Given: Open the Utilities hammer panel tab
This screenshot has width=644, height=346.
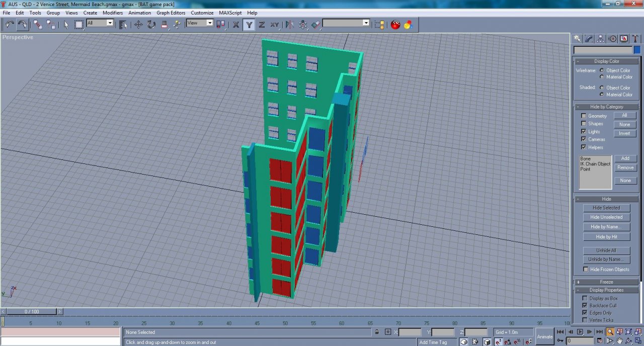Looking at the screenshot, I should tap(636, 39).
